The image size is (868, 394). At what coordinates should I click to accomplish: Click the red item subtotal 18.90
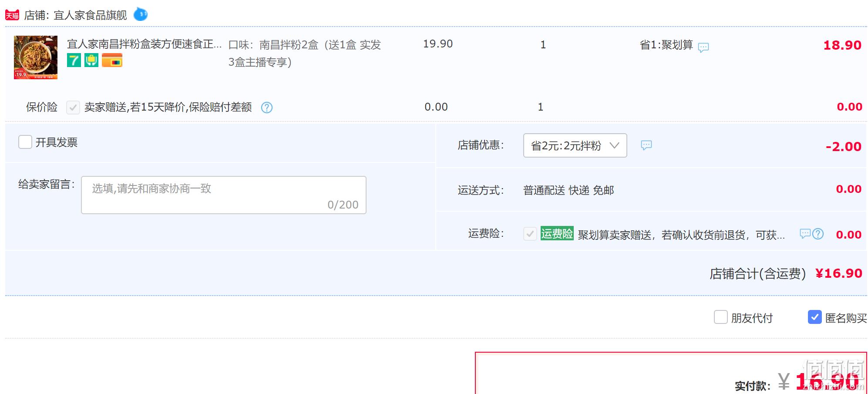click(842, 45)
